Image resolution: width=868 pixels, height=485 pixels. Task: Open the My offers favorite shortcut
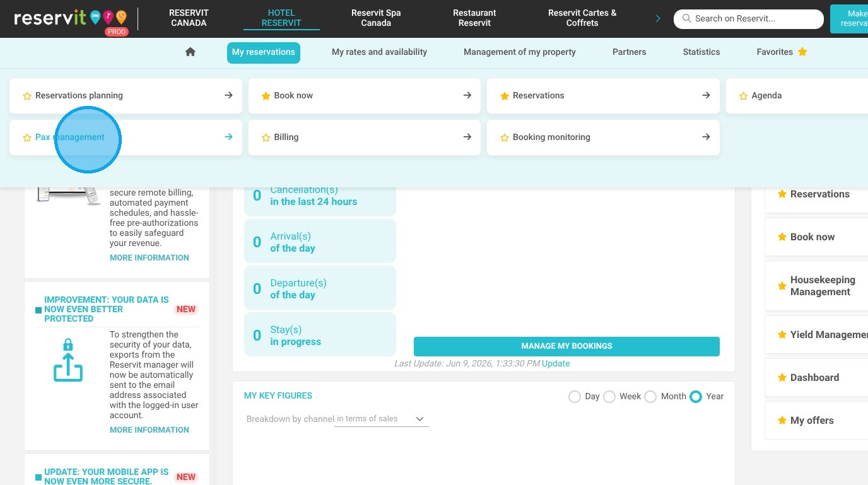tap(816, 421)
